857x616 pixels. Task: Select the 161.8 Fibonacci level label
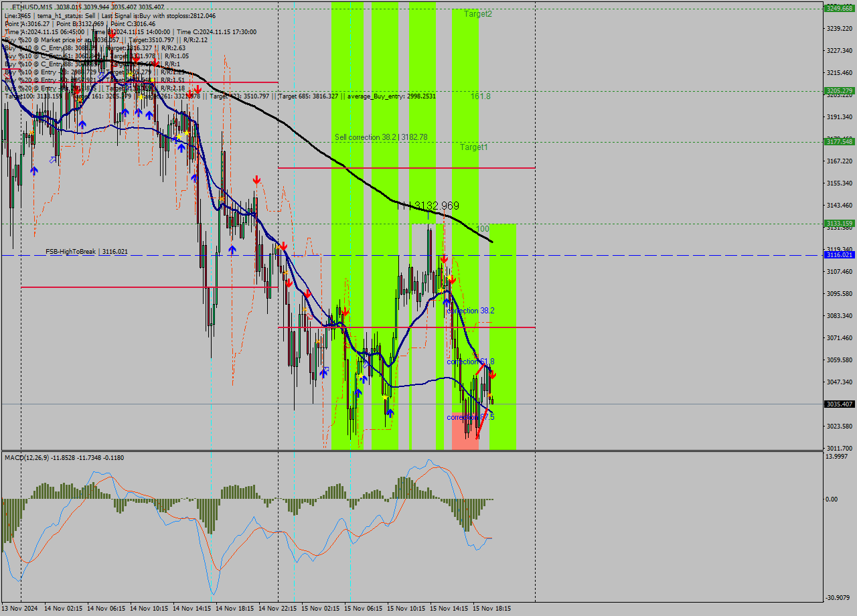pyautogui.click(x=481, y=96)
